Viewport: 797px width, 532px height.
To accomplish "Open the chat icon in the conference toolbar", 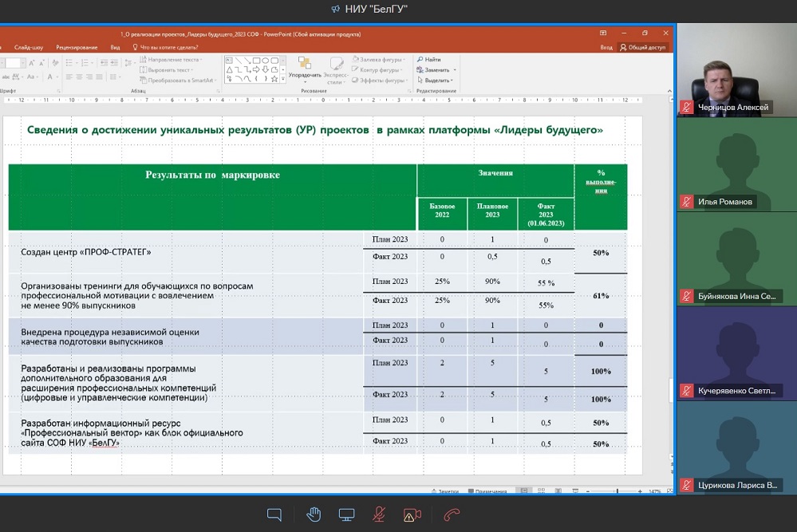I will click(x=274, y=514).
